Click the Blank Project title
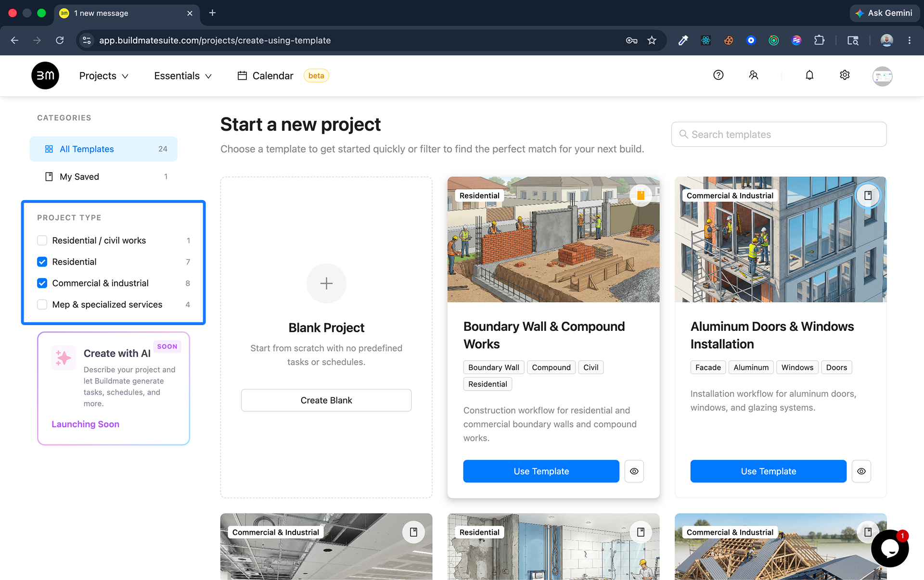This screenshot has height=580, width=924. [326, 328]
